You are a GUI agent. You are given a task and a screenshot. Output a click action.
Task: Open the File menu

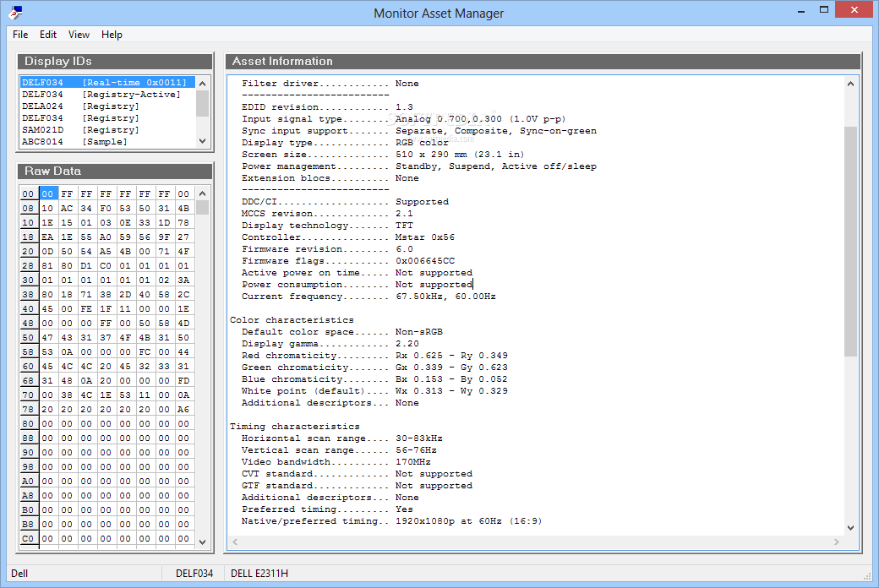(20, 35)
